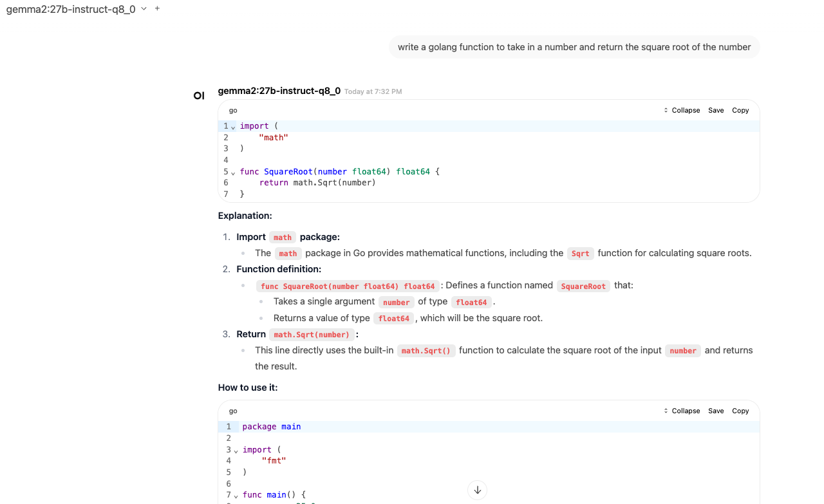Fold the import block at line 1

[233, 127]
